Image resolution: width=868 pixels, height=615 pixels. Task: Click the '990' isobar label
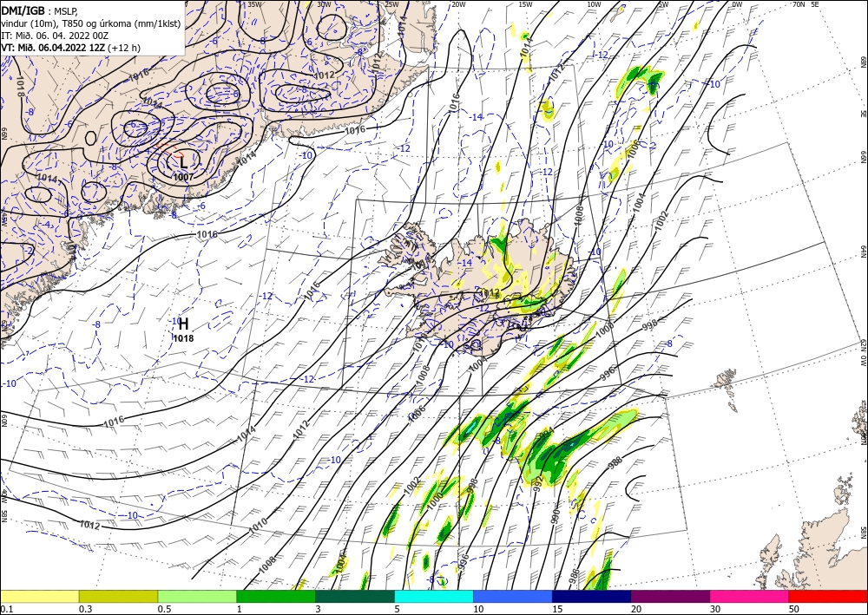[x=556, y=515]
